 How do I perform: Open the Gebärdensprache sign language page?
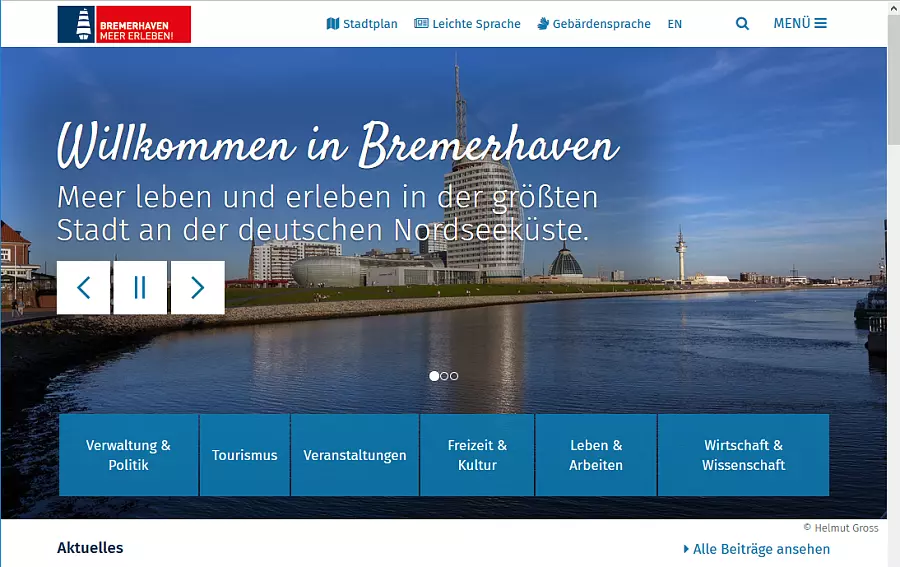(593, 24)
